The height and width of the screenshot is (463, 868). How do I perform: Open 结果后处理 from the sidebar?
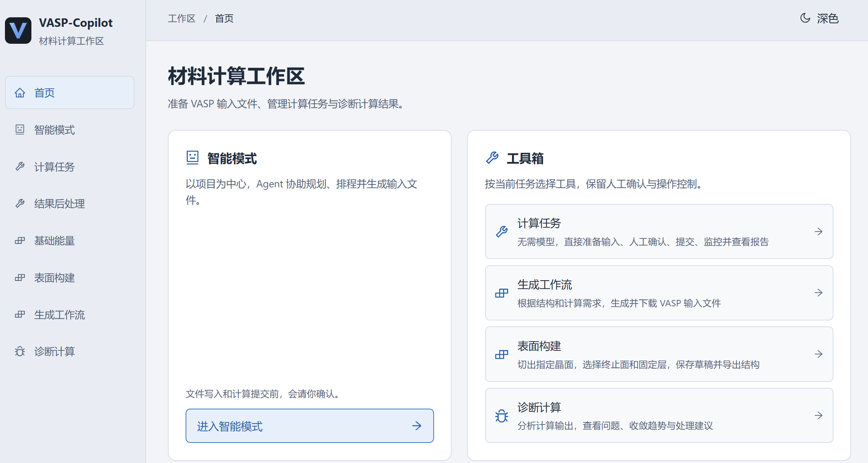[x=70, y=204]
